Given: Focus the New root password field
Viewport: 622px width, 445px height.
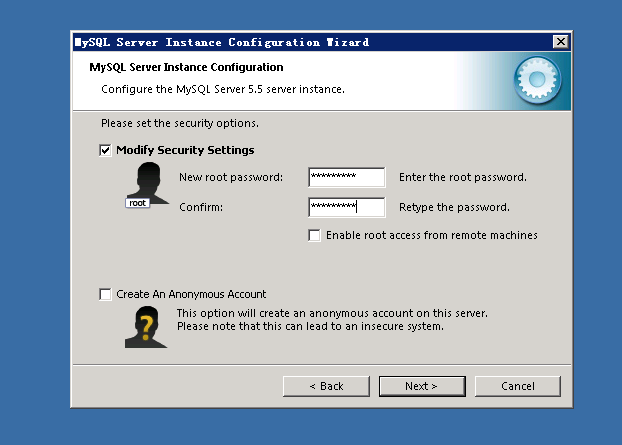Looking at the screenshot, I should pyautogui.click(x=346, y=177).
